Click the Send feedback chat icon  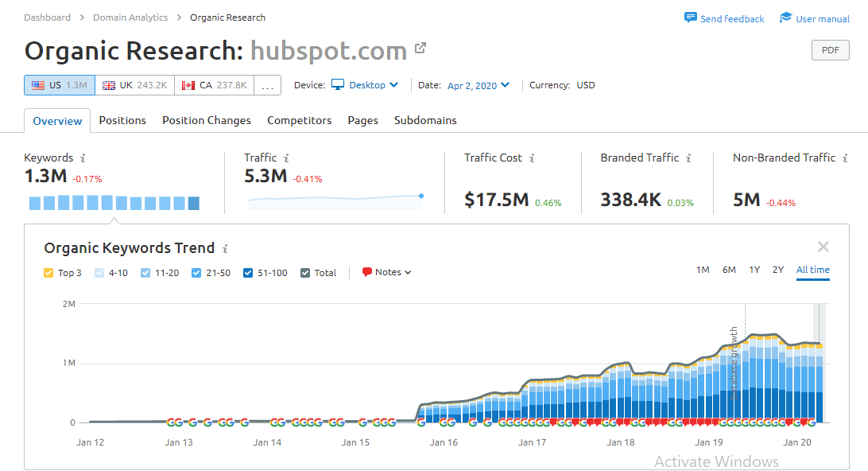click(x=690, y=18)
